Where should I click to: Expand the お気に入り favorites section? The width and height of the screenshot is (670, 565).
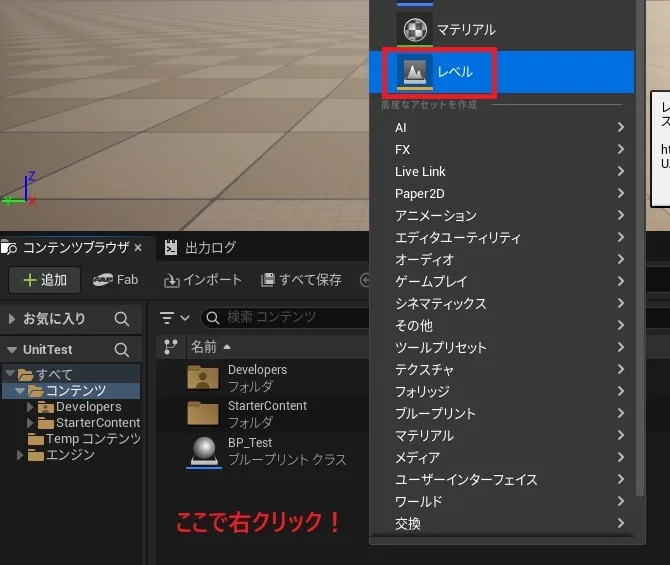[12, 319]
